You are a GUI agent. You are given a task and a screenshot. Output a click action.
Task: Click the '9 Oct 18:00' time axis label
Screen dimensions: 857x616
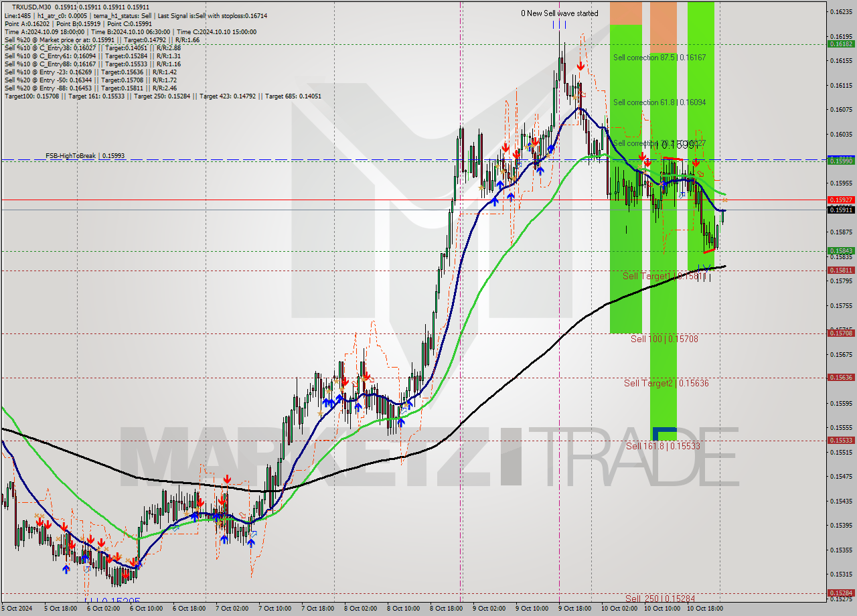coord(575,609)
